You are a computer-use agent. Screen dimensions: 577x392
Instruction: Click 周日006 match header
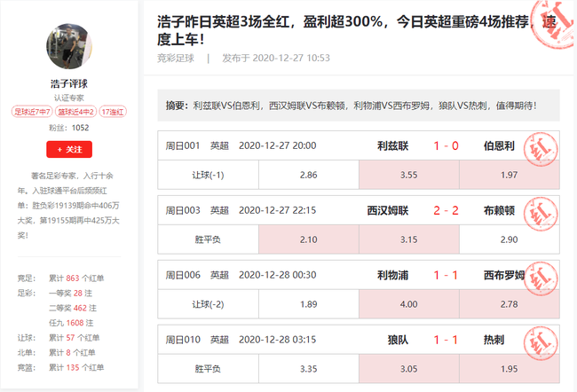point(359,275)
